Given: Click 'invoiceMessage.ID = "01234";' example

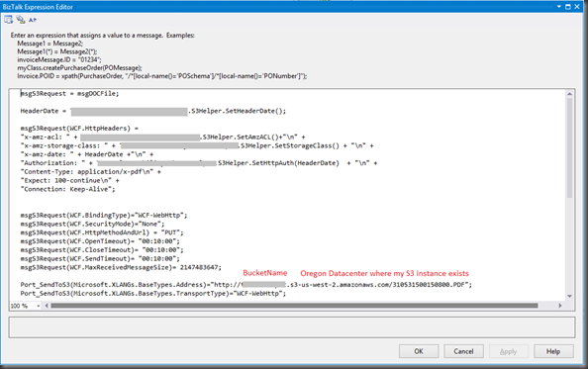Looking at the screenshot, I should coord(59,59).
